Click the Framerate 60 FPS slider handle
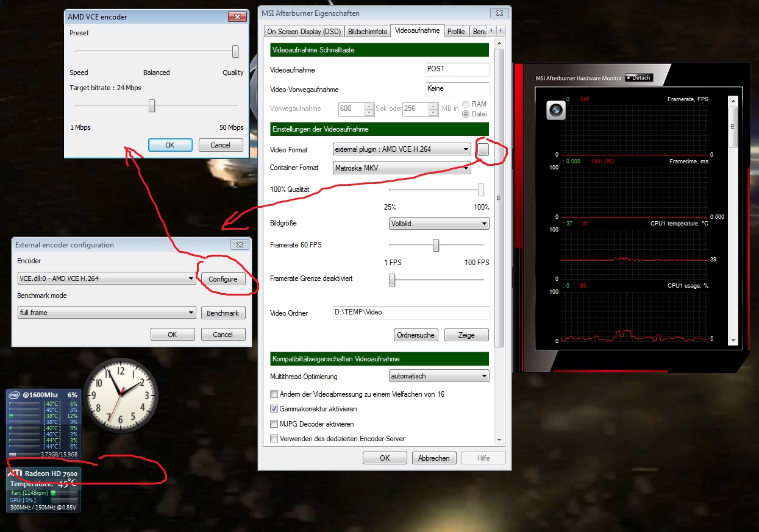Screen dimensions: 759x532 click(436, 245)
